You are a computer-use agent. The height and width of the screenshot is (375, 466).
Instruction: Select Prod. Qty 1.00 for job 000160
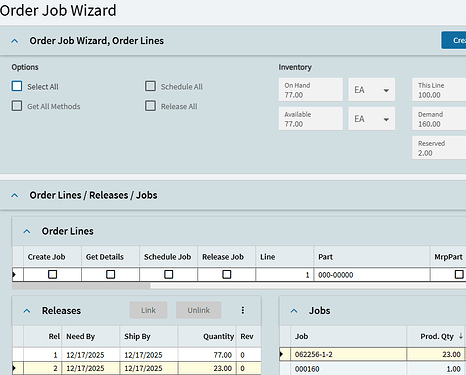pyautogui.click(x=436, y=369)
